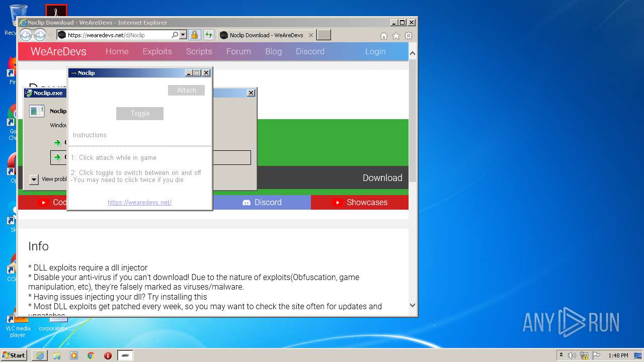644x362 pixels.
Task: Open Internet Explorer taskbar icon
Action: click(x=40, y=355)
